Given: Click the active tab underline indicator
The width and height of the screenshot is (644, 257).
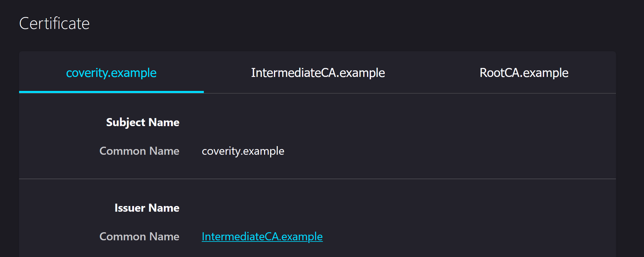Looking at the screenshot, I should click(x=111, y=92).
